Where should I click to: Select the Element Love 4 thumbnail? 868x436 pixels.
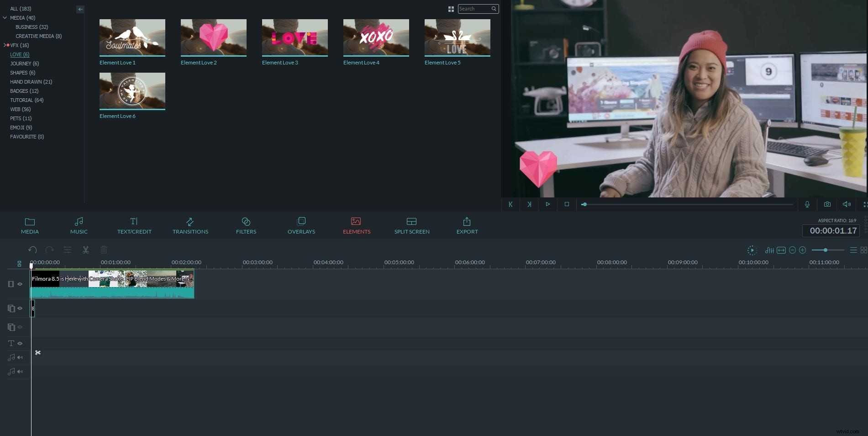(x=376, y=37)
